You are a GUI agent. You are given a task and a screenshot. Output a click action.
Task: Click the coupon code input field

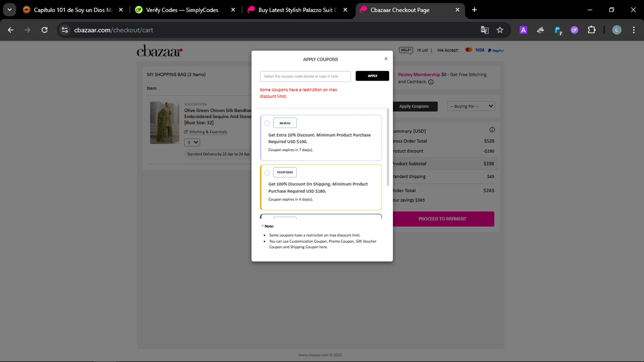[x=305, y=76]
